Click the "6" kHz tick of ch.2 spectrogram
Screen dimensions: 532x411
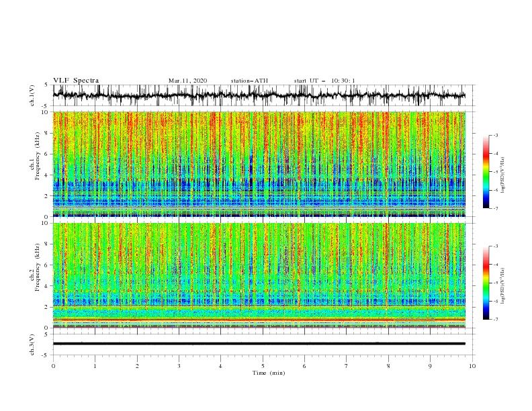click(47, 265)
